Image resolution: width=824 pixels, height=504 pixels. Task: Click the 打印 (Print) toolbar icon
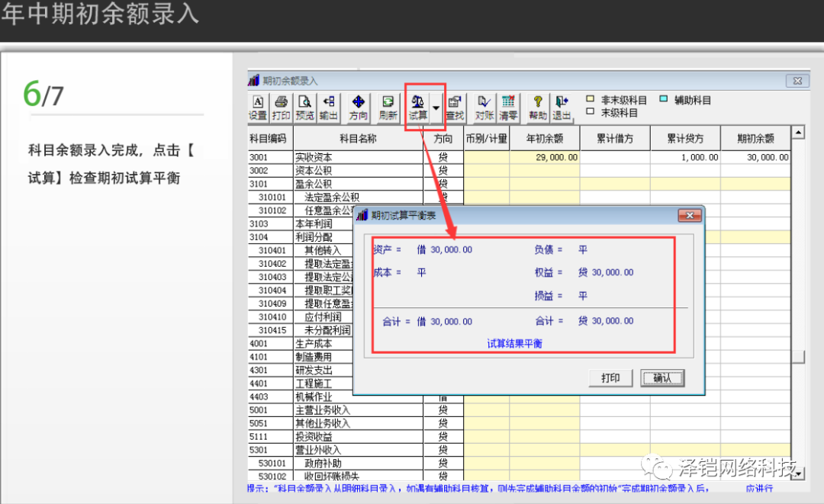coord(281,108)
